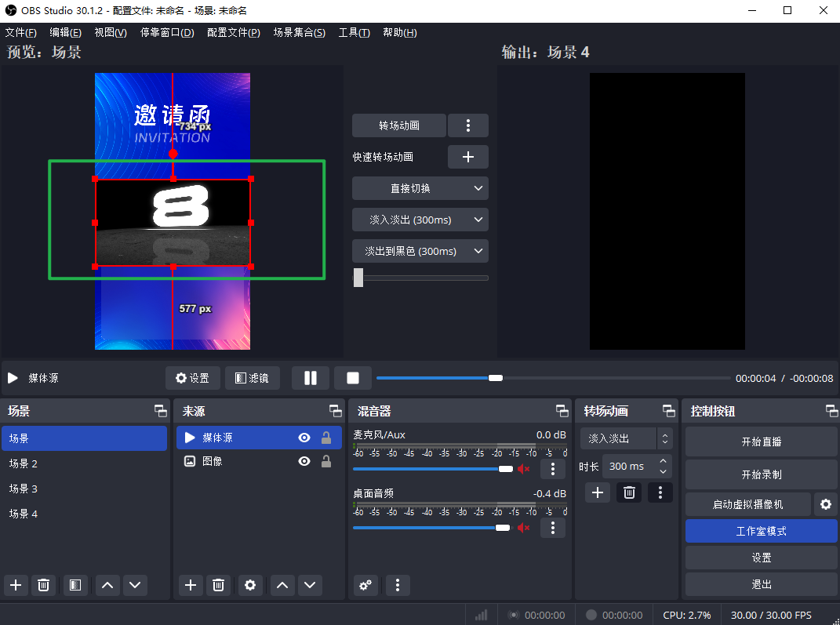The height and width of the screenshot is (625, 840).
Task: Click the add scene plus icon
Action: pyautogui.click(x=16, y=584)
